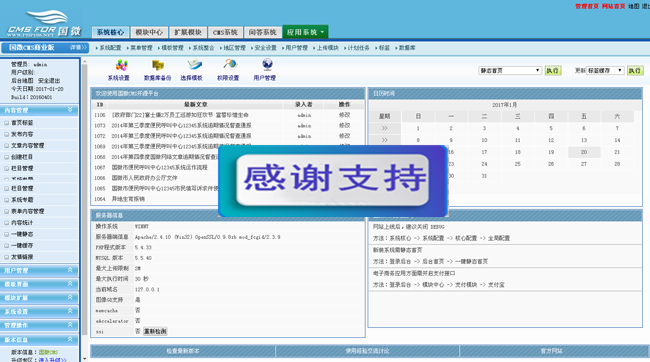Open 系统整合 in the submenu bar
Screen dimensions: 650x362
tap(204, 48)
